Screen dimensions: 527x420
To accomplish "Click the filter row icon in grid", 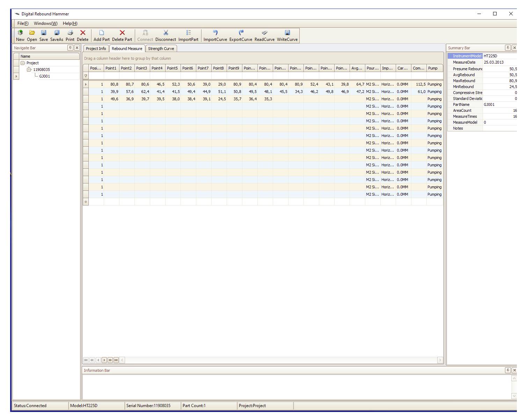I will 86,76.
